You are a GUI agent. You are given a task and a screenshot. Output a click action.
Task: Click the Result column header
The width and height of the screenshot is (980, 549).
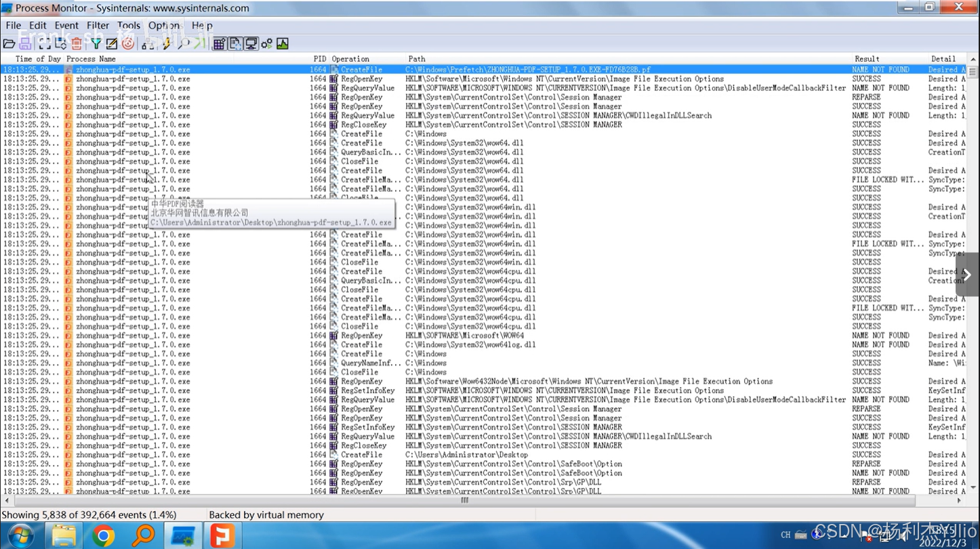867,59
